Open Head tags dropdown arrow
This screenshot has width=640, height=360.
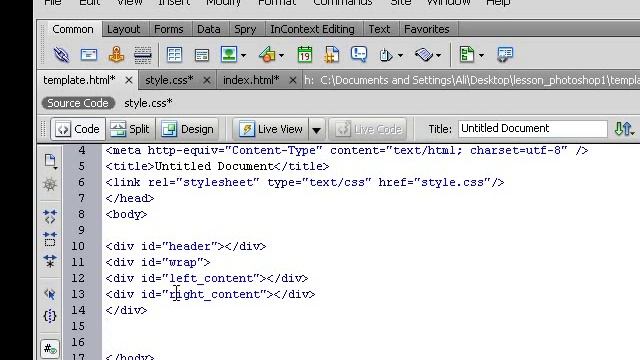(400, 56)
